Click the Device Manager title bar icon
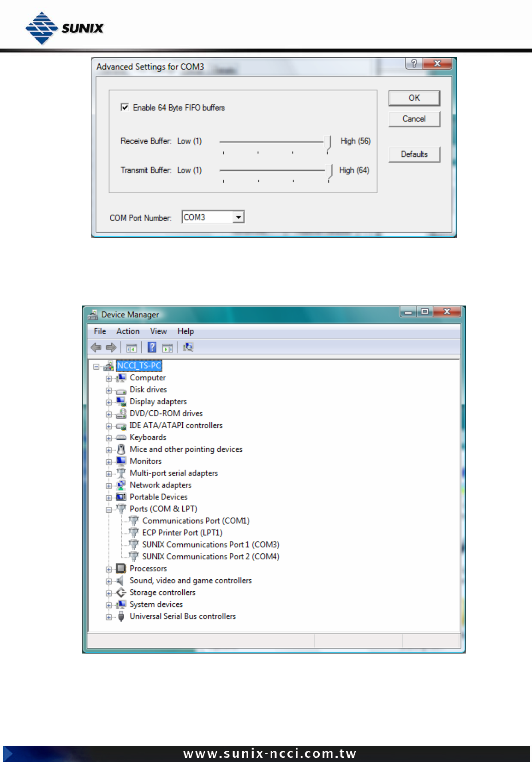 [x=93, y=315]
